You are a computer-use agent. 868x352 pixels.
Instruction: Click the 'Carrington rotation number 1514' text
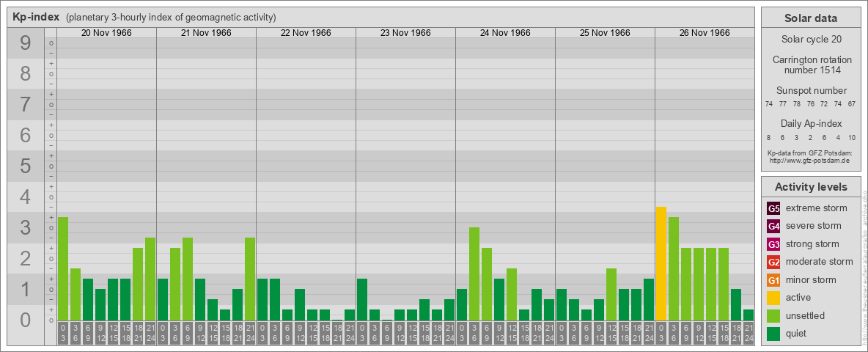pyautogui.click(x=811, y=65)
